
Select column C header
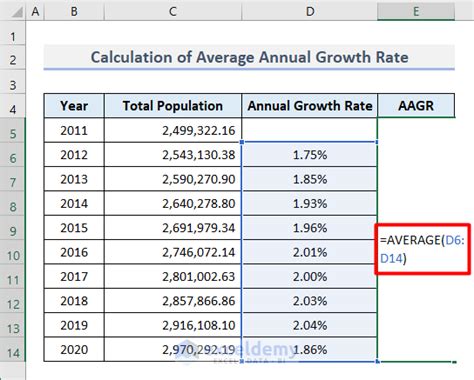coord(173,11)
